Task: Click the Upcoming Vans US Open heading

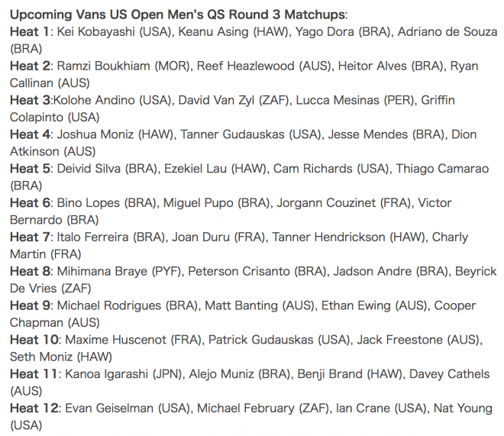Action: [x=179, y=15]
